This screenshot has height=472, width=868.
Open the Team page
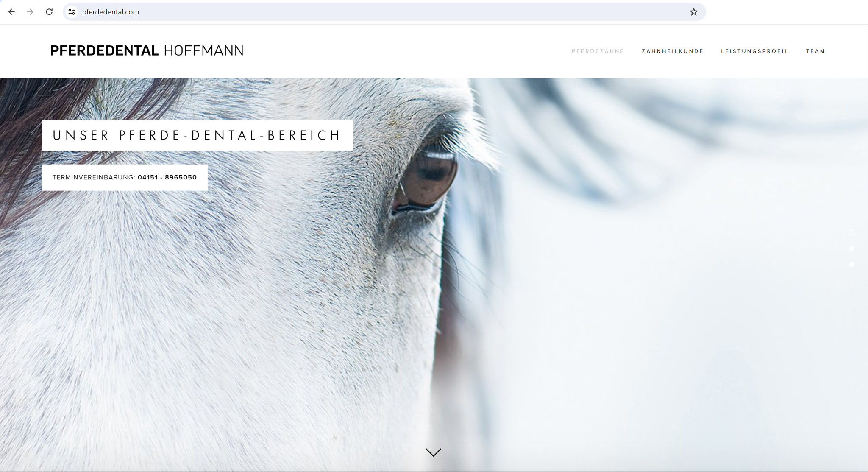[815, 51]
